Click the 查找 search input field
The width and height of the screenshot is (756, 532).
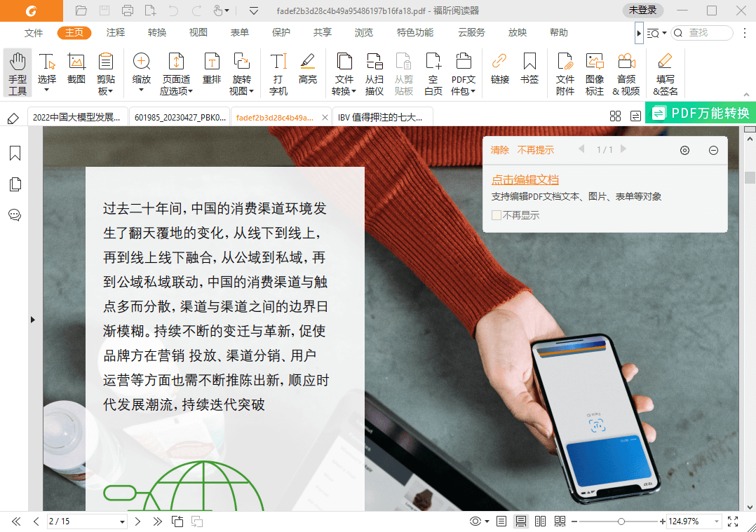click(x=703, y=33)
